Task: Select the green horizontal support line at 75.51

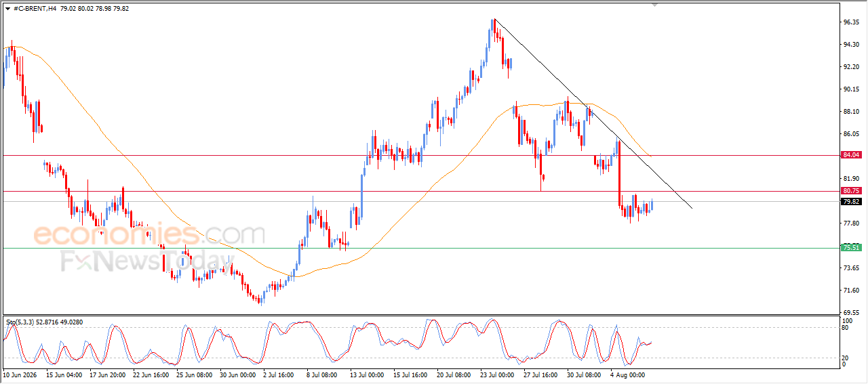Action: (x=420, y=248)
